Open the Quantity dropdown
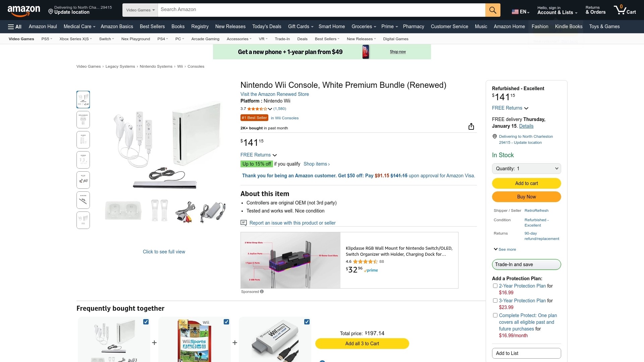This screenshot has height=362, width=644. [526, 169]
